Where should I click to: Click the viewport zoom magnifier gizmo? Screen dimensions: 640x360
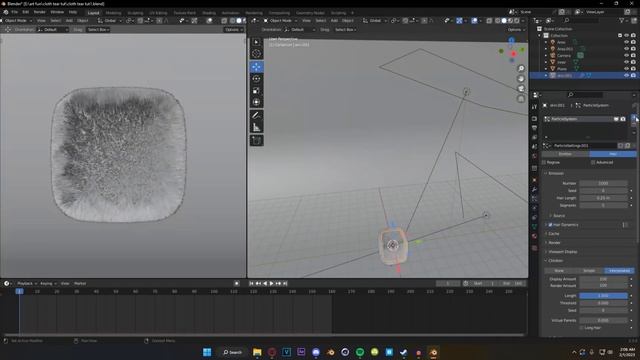pyautogui.click(x=521, y=69)
